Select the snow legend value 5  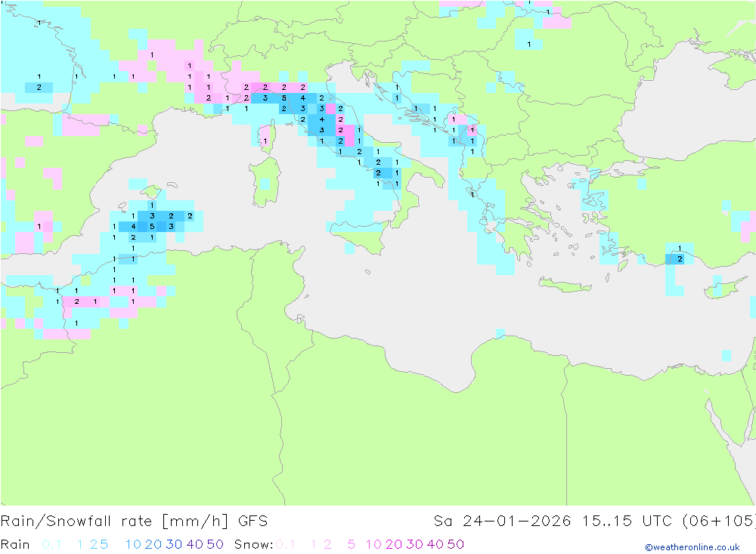[x=352, y=544]
